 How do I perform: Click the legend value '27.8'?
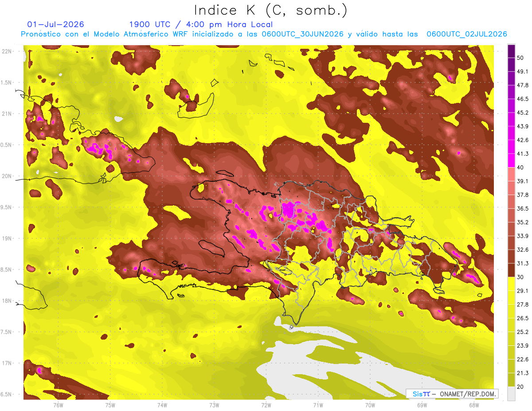click(523, 305)
